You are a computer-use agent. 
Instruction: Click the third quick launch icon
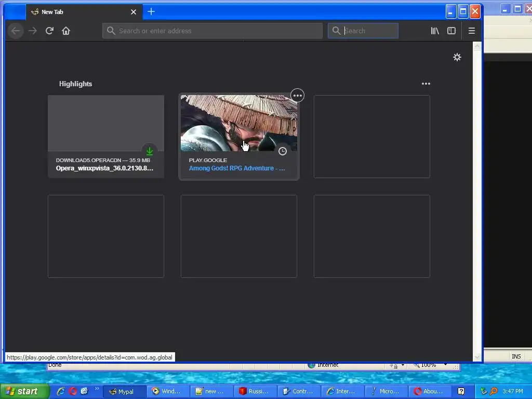point(84,391)
